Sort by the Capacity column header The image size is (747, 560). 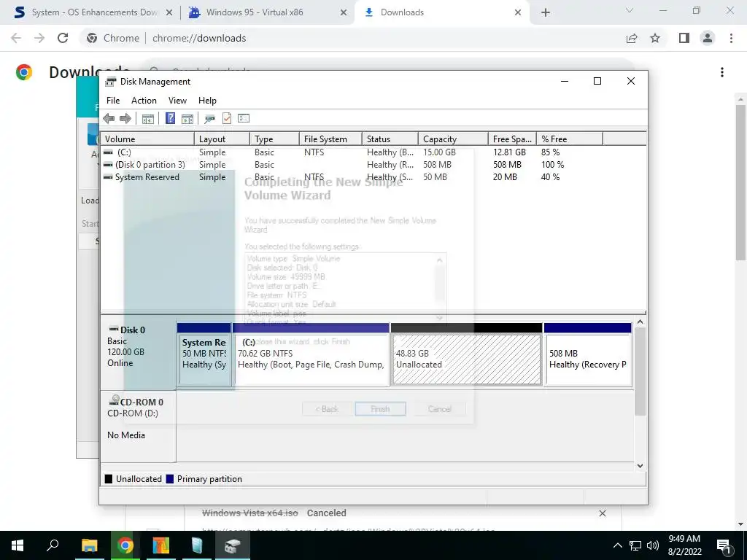pyautogui.click(x=452, y=139)
